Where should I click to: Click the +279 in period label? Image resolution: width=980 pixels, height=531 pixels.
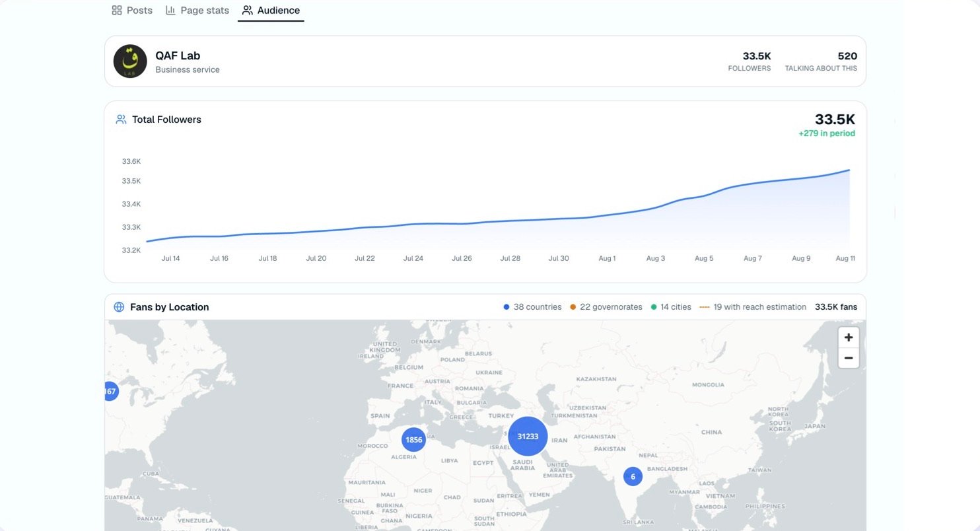827,133
